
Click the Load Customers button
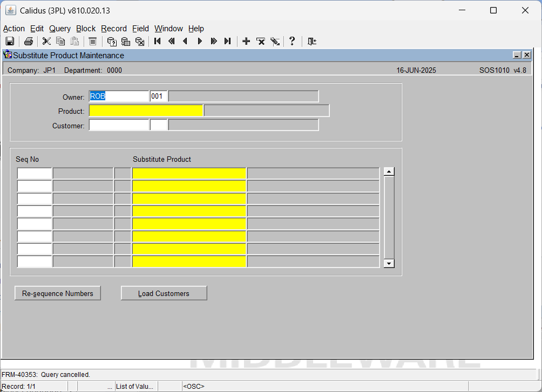164,293
